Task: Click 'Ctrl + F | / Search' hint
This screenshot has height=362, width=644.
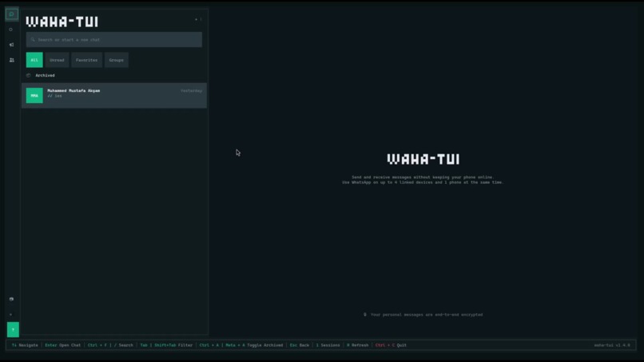Action: tap(110, 345)
